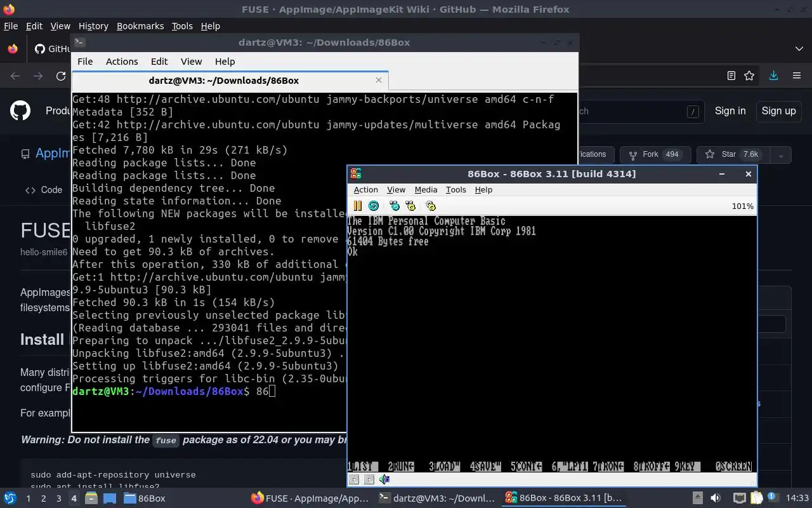Switch to workspace 1 in taskbar
Screen dimensions: 812x508
[28, 498]
